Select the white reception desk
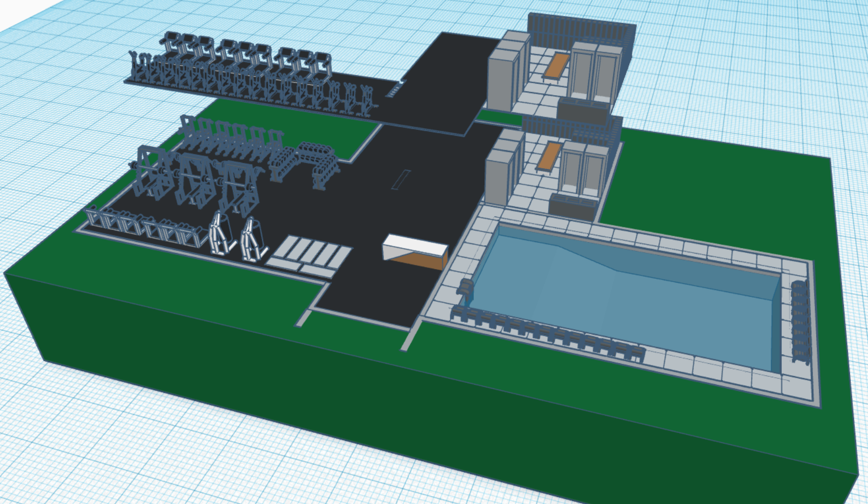The height and width of the screenshot is (504, 868). [416, 251]
